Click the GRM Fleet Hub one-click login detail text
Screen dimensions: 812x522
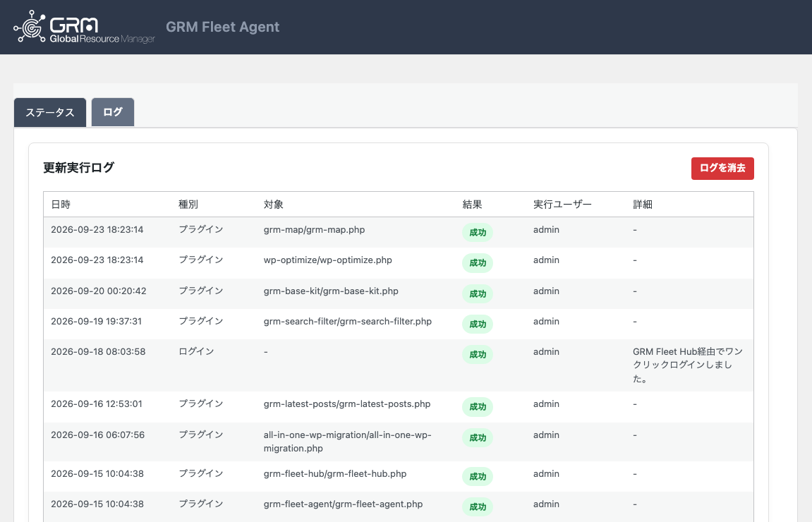pos(688,365)
